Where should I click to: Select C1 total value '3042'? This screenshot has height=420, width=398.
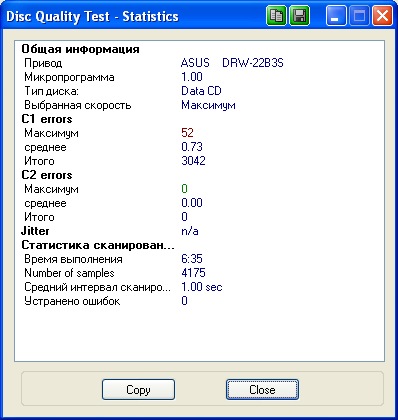click(x=193, y=161)
